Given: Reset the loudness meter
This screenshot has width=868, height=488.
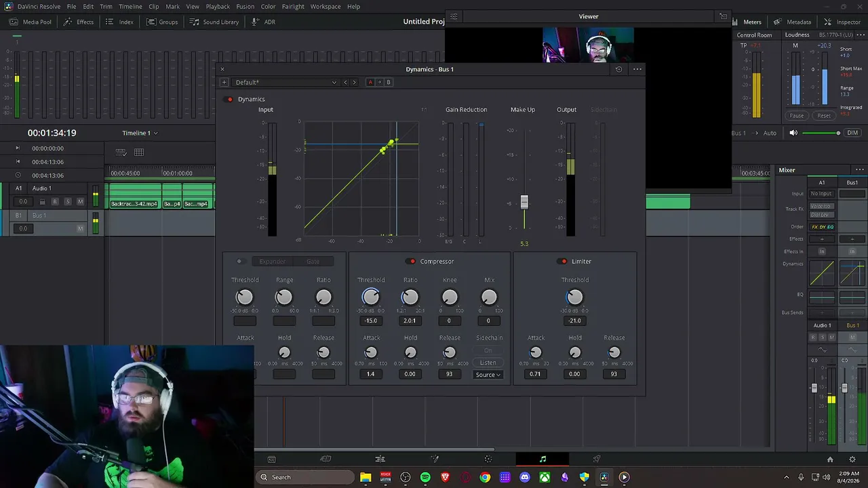Looking at the screenshot, I should [x=824, y=116].
